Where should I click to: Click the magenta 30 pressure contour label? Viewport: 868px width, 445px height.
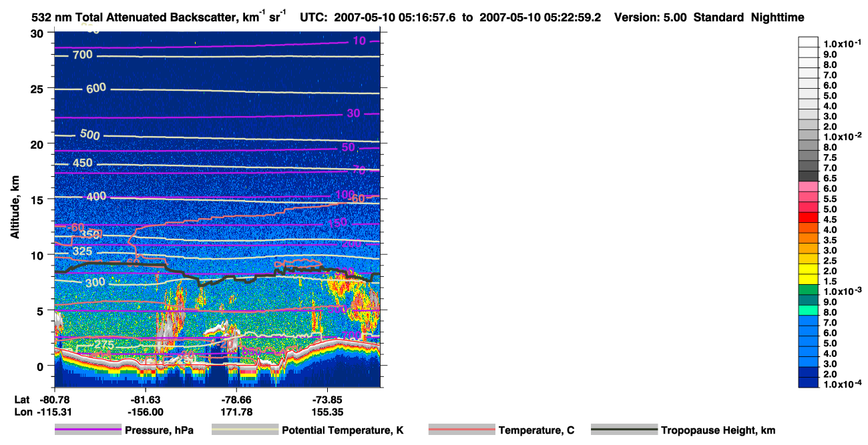pyautogui.click(x=353, y=113)
